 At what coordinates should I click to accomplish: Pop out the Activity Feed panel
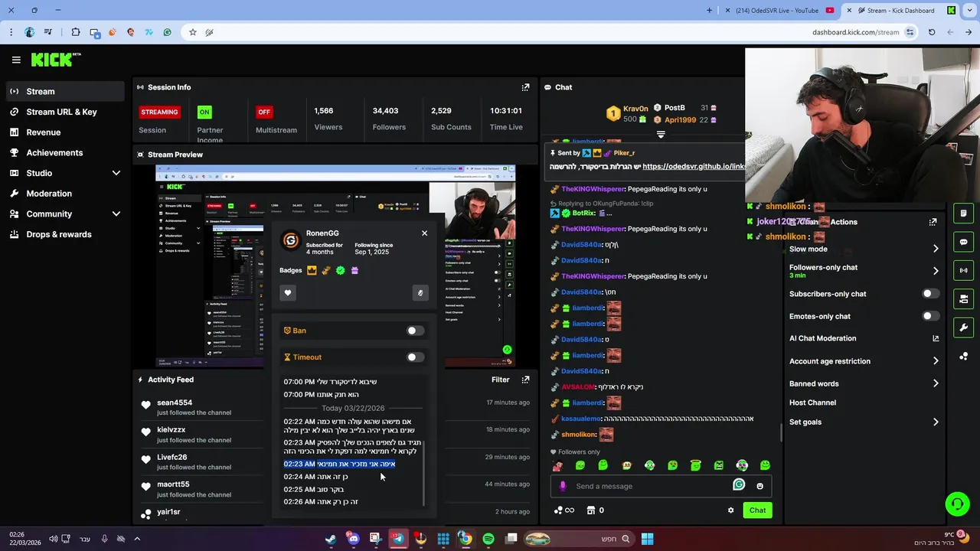525,380
